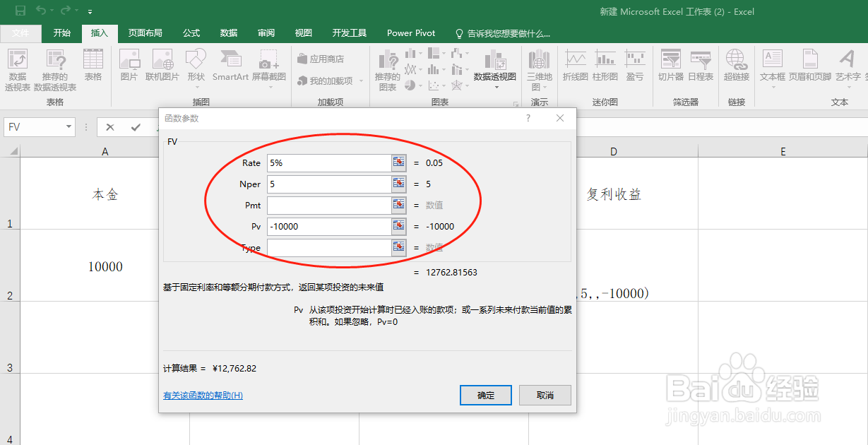868x445 pixels.
Task: Click Header & Footer (页眉和页脚) icon
Action: pos(810,66)
